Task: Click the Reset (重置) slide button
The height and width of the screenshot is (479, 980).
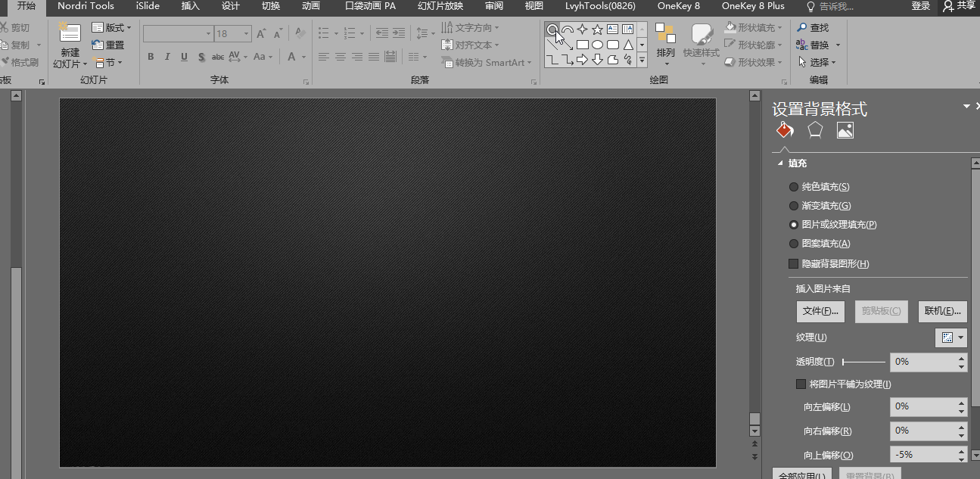Action: 108,45
